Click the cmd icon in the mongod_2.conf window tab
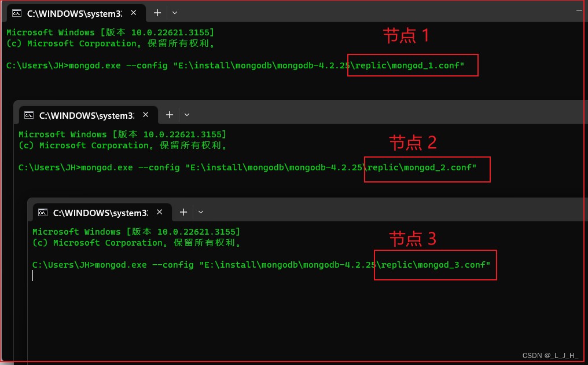 point(29,115)
